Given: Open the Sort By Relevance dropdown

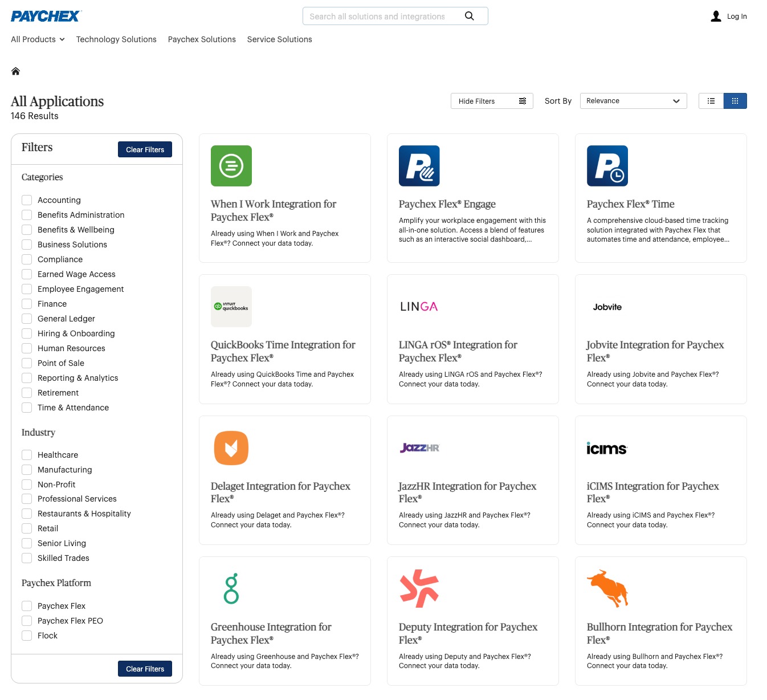Looking at the screenshot, I should click(633, 101).
